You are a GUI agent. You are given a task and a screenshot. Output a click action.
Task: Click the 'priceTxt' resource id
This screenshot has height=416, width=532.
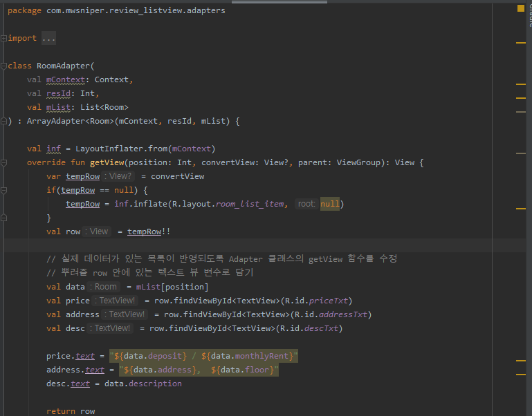tap(328, 301)
